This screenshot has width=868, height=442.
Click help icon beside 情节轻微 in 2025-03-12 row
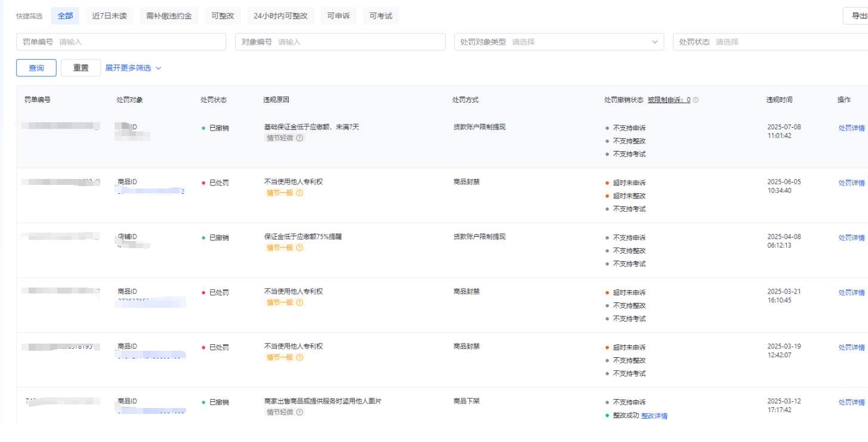(299, 412)
